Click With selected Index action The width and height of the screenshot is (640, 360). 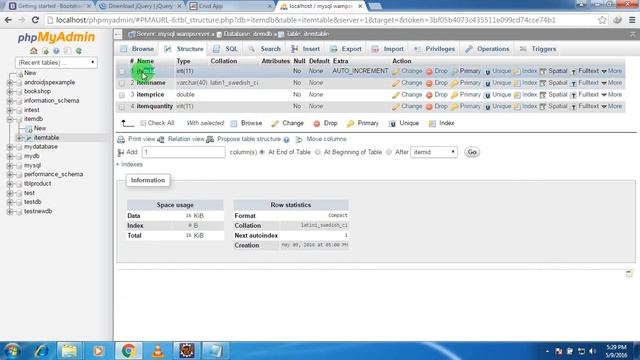(441, 123)
